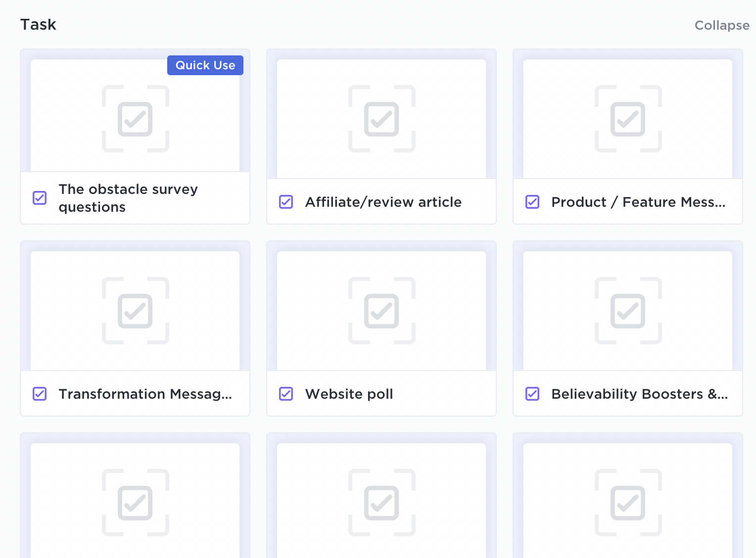Open Product / Feature Mess... template title
This screenshot has width=756, height=558.
click(x=638, y=202)
